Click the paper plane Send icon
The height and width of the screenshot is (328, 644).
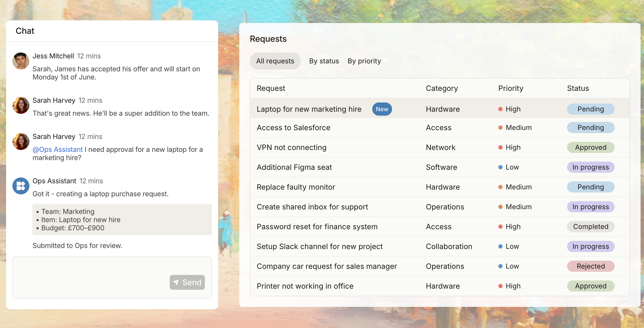tap(176, 282)
